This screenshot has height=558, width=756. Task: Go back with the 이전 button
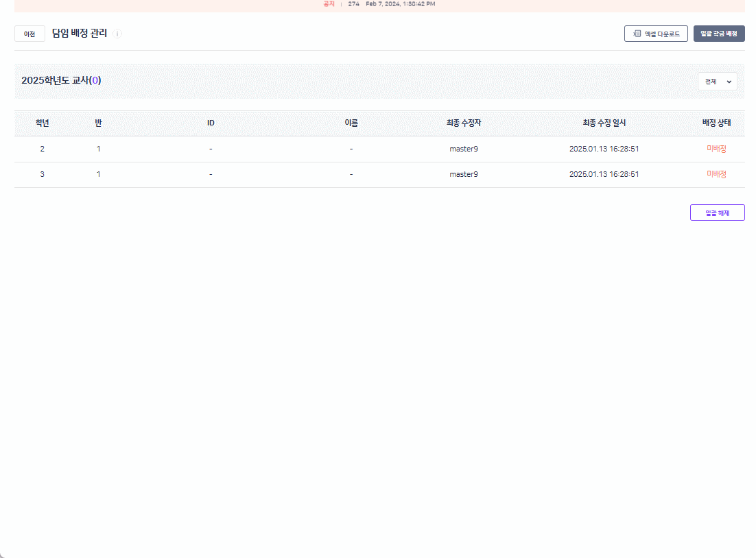(x=29, y=34)
